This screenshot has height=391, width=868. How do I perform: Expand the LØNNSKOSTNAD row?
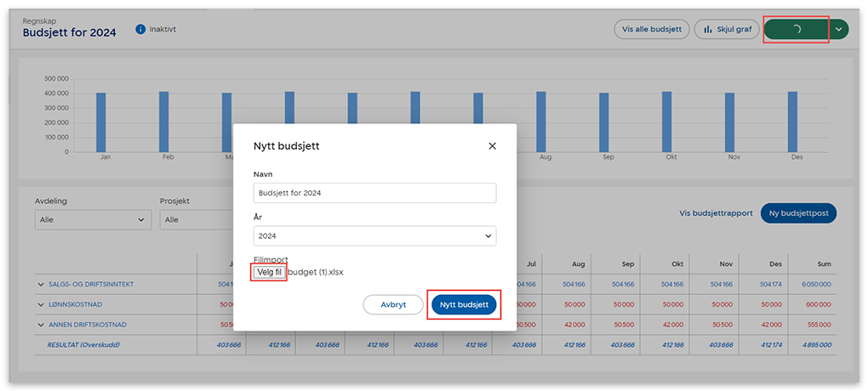click(x=40, y=304)
